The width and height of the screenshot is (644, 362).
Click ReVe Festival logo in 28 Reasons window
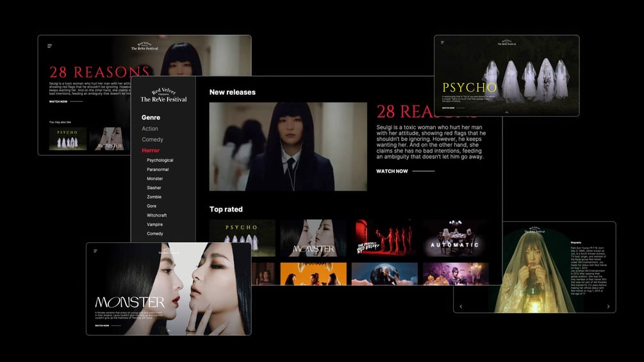[145, 46]
